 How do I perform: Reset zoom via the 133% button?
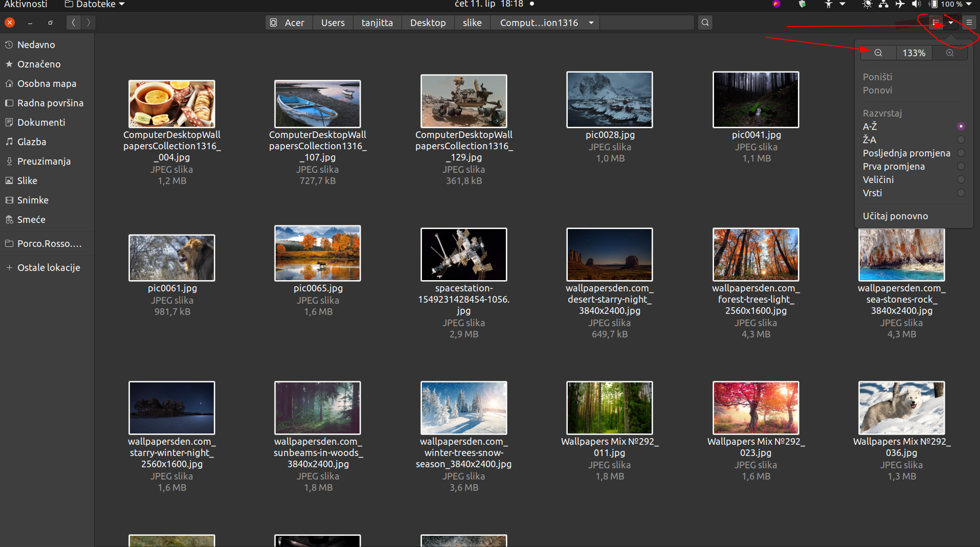coord(914,53)
